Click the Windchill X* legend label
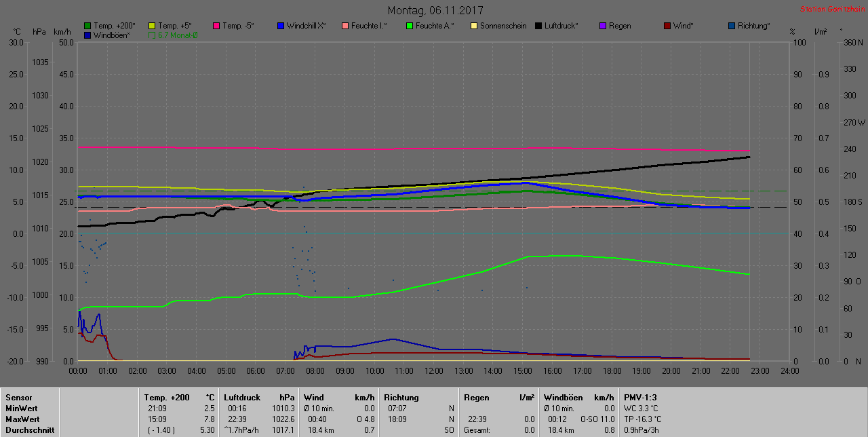The image size is (868, 437). click(306, 26)
